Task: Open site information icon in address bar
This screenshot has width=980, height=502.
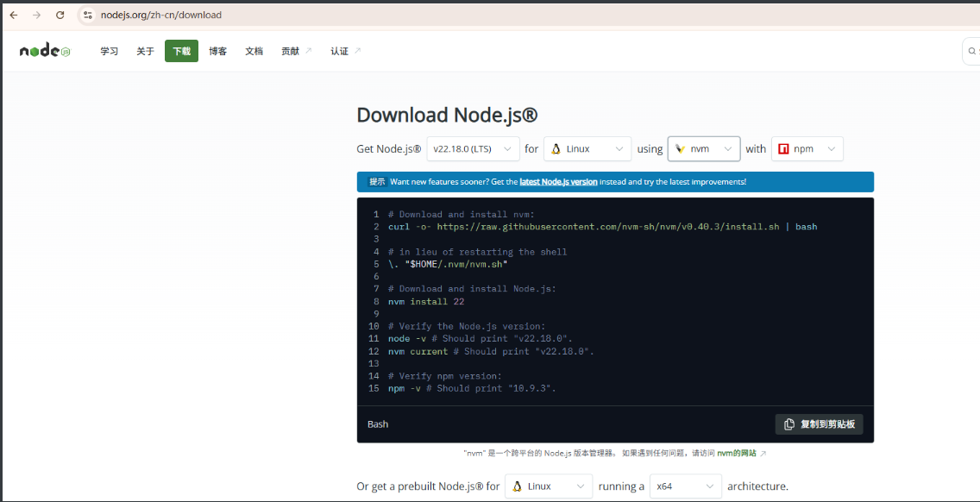Action: [87, 15]
